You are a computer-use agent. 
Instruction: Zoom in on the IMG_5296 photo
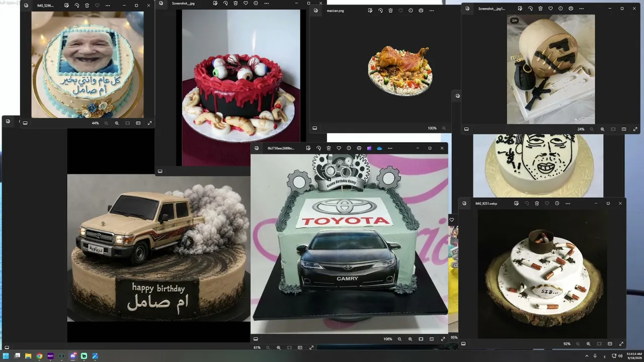[x=117, y=123]
